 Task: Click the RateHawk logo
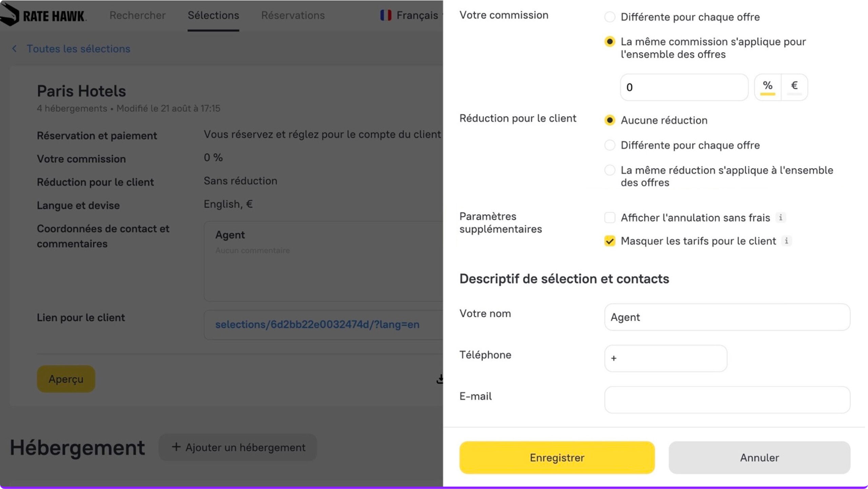43,15
